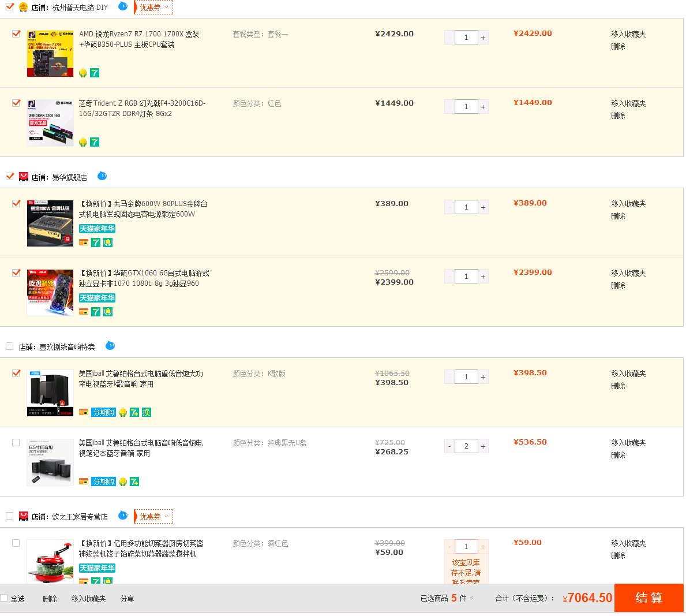686x616 pixels.
Task: Check the 全选 select-all checkbox at bottom
Action: point(4,598)
